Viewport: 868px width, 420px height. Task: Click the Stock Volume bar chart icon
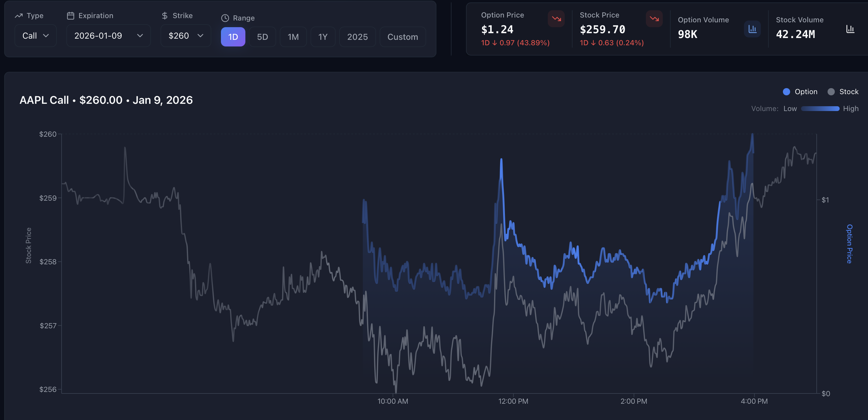850,29
